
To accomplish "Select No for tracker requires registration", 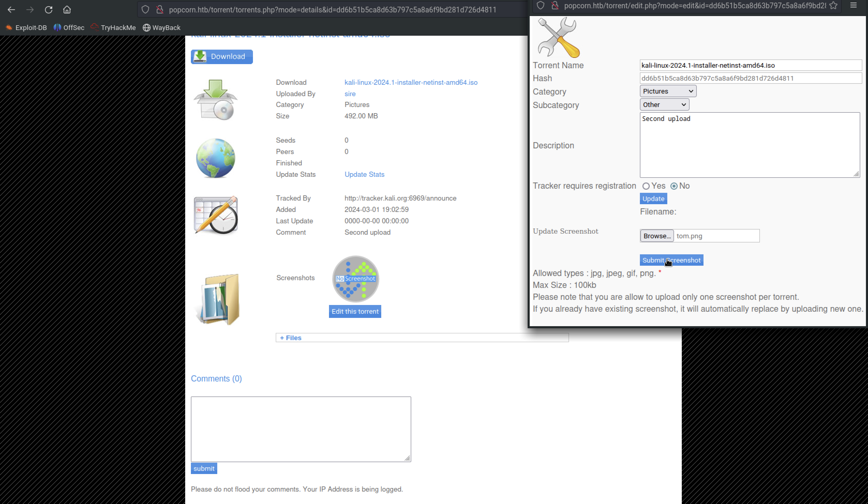I will click(674, 186).
